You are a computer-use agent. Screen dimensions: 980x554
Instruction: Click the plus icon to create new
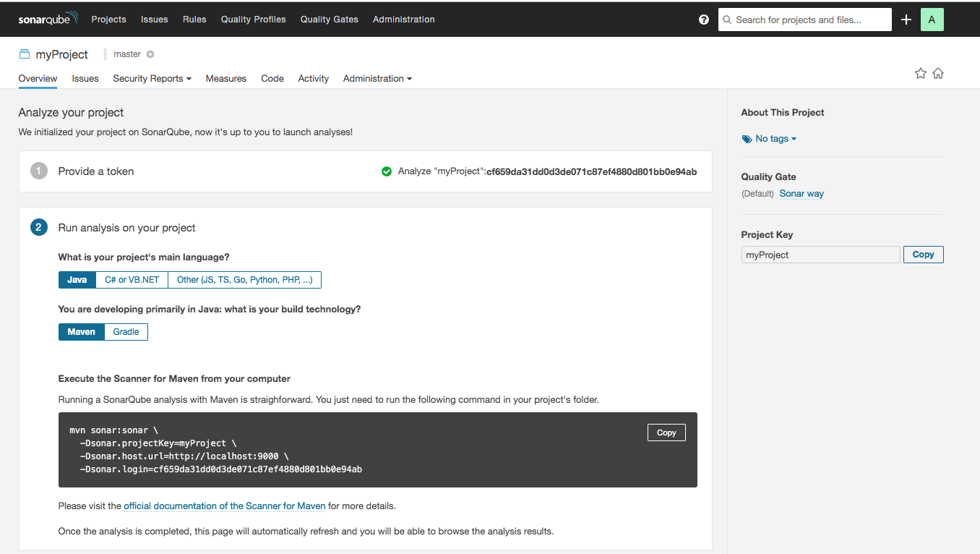pos(906,20)
